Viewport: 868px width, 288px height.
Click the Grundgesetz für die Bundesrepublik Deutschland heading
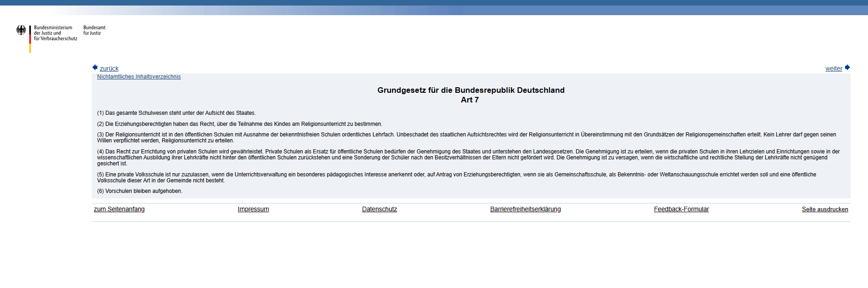pos(470,90)
